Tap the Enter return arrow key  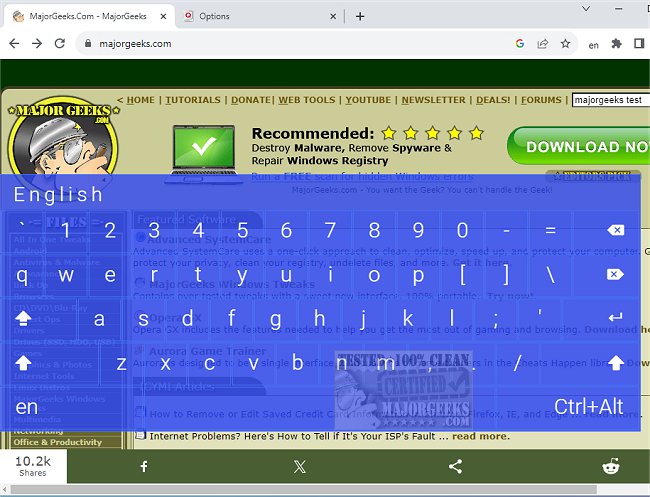(x=616, y=318)
